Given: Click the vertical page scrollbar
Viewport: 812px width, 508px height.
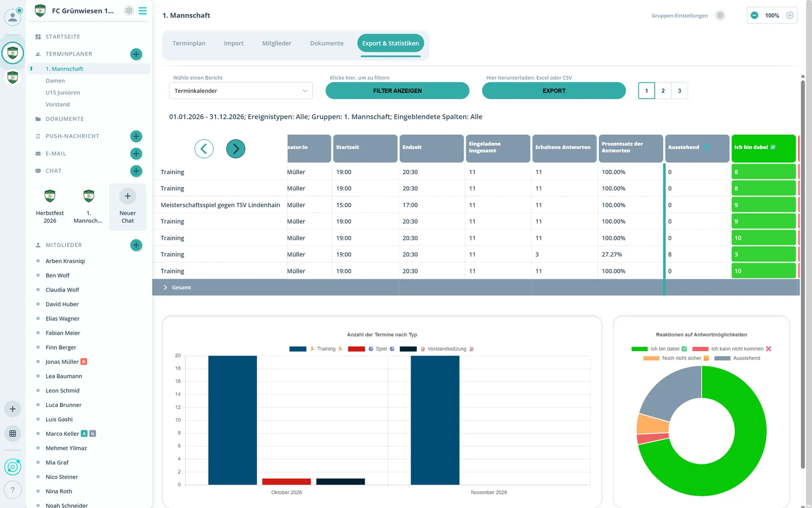Looking at the screenshot, I should [x=803, y=274].
